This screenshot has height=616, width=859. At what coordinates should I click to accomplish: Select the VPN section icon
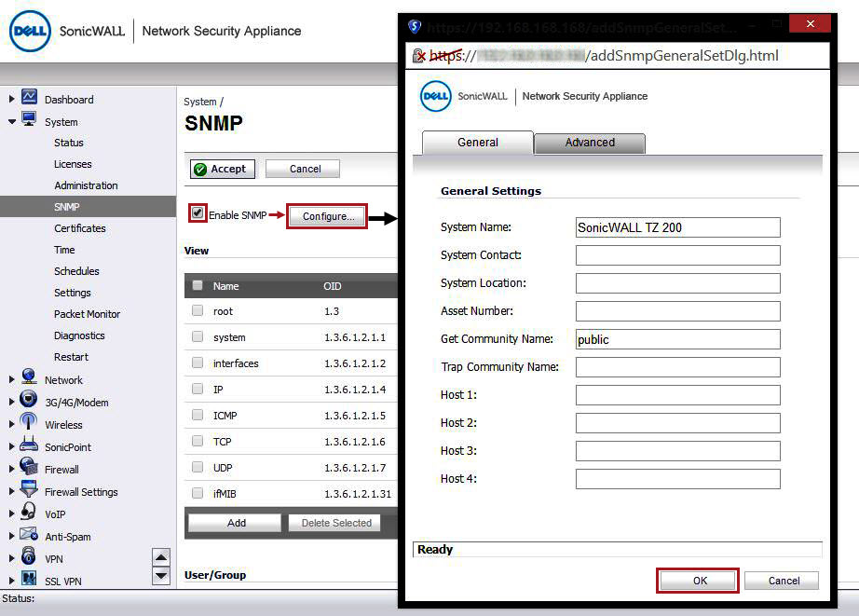pyautogui.click(x=28, y=558)
